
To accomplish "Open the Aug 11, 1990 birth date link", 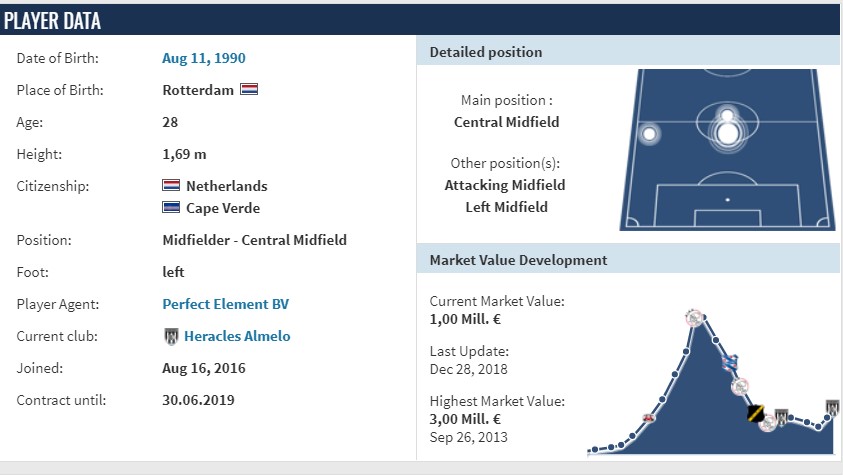I will tap(204, 58).
